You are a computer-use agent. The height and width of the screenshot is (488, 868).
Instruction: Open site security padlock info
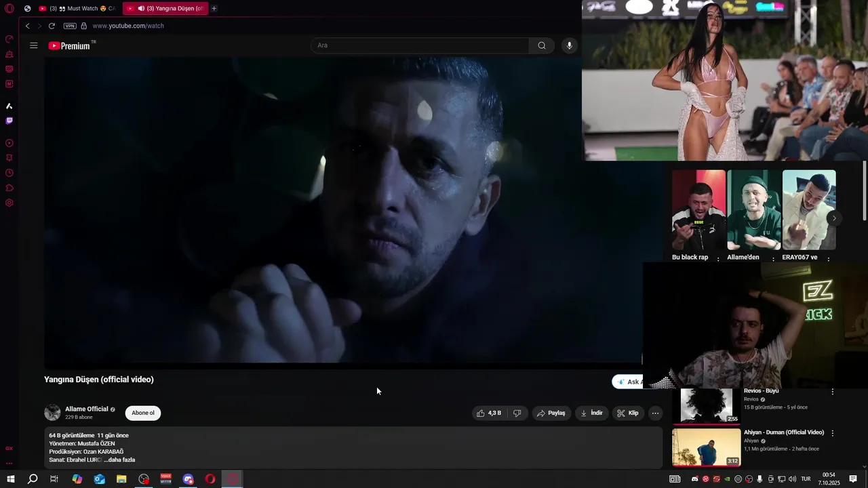84,26
